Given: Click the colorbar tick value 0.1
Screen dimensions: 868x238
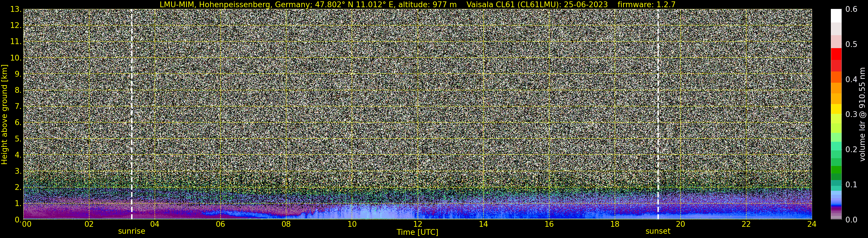Looking at the screenshot, I should click(851, 184).
